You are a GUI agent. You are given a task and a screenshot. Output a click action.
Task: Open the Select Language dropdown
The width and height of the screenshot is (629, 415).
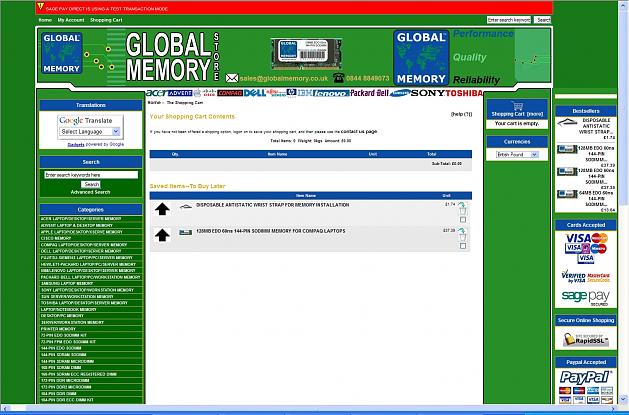90,132
